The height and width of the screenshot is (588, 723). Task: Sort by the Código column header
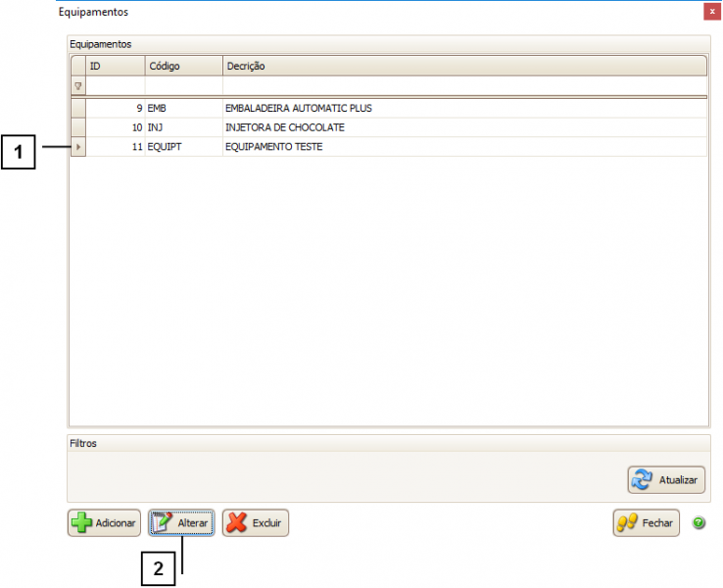pyautogui.click(x=183, y=66)
